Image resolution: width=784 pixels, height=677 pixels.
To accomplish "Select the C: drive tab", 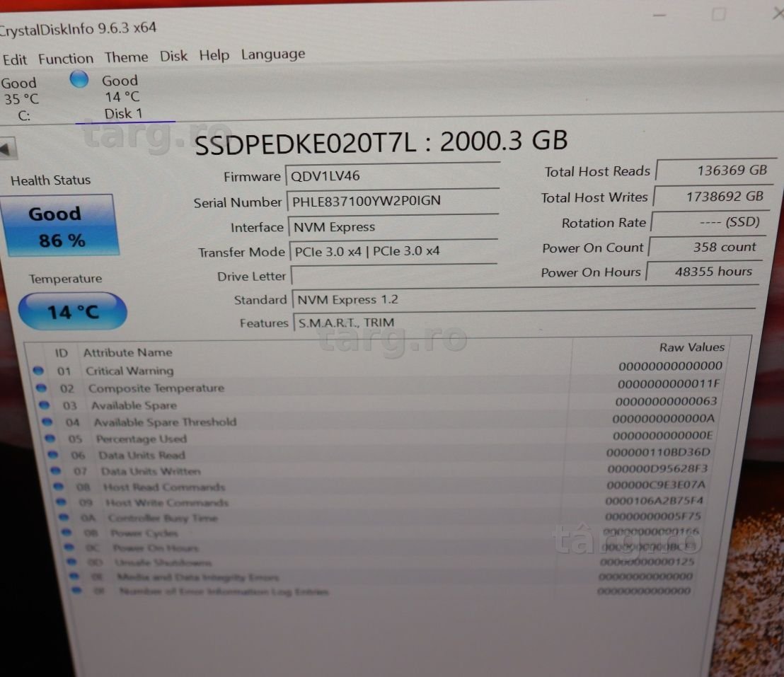I will coord(20,99).
